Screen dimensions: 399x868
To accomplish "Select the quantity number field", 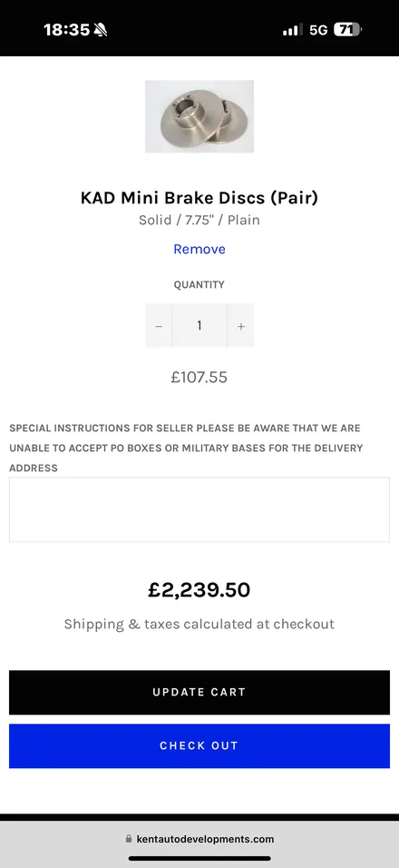I will [199, 325].
